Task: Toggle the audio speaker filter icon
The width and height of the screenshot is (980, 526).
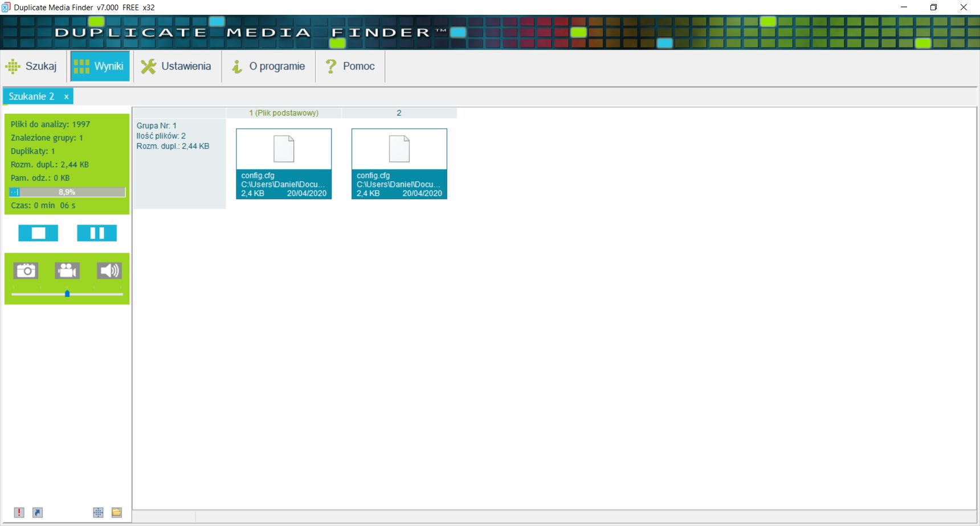Action: (x=109, y=271)
